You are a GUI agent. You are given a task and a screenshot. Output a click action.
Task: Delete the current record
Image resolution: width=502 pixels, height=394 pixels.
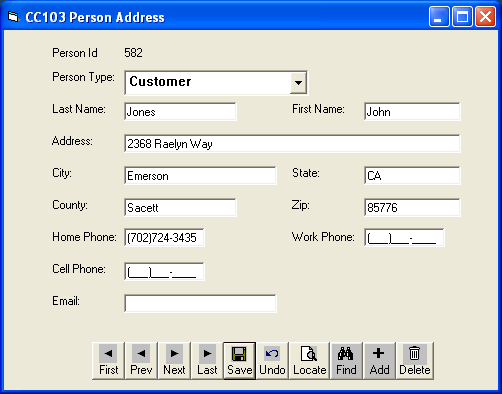click(x=415, y=361)
